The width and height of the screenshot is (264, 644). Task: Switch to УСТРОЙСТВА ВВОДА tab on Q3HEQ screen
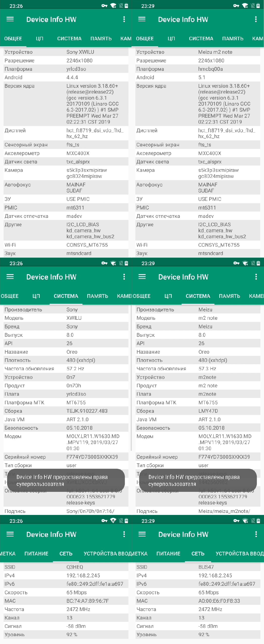click(x=108, y=553)
